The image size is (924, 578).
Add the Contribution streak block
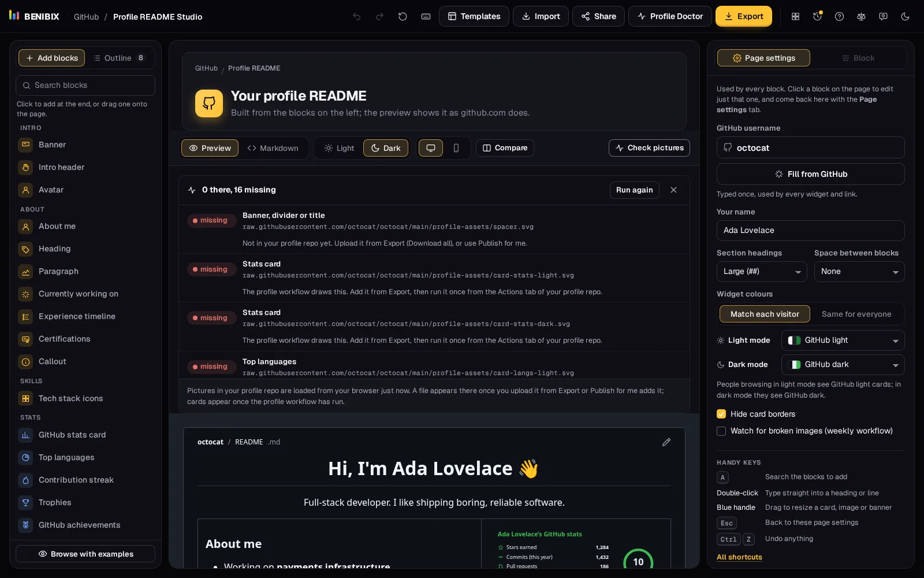85,480
